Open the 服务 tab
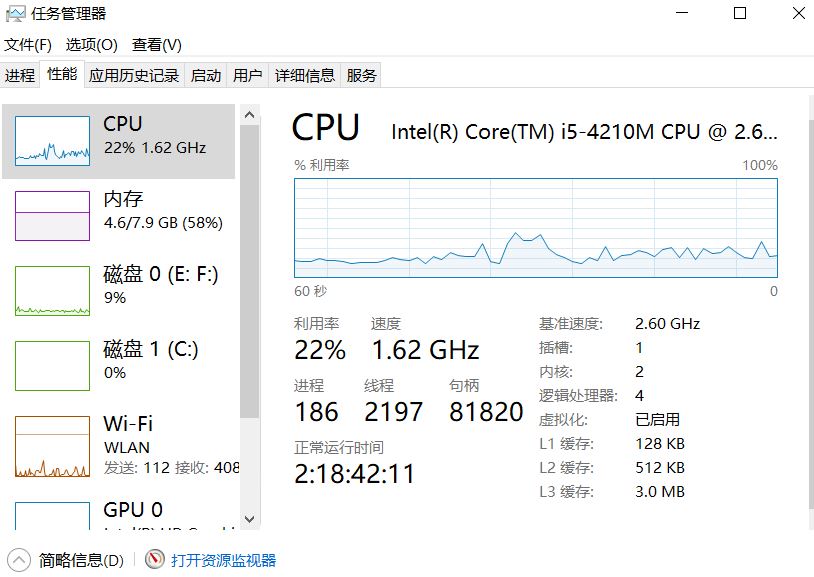814x577 pixels. [361, 75]
